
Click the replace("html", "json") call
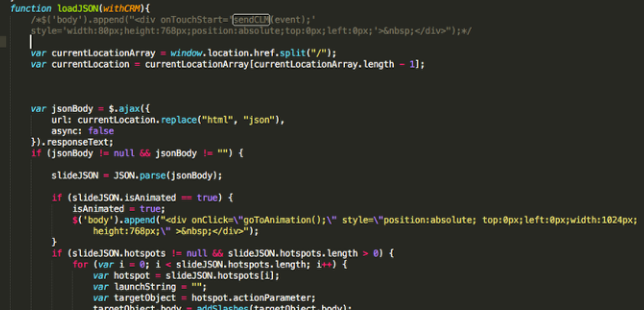pos(220,120)
